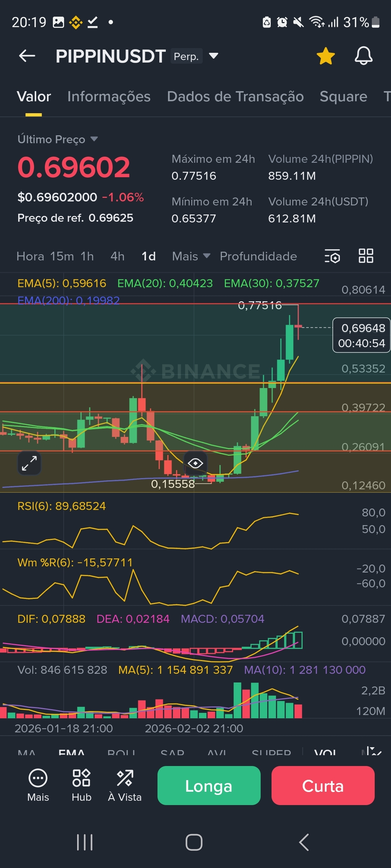The width and height of the screenshot is (391, 868).
Task: Tap the Android back button
Action: click(304, 842)
